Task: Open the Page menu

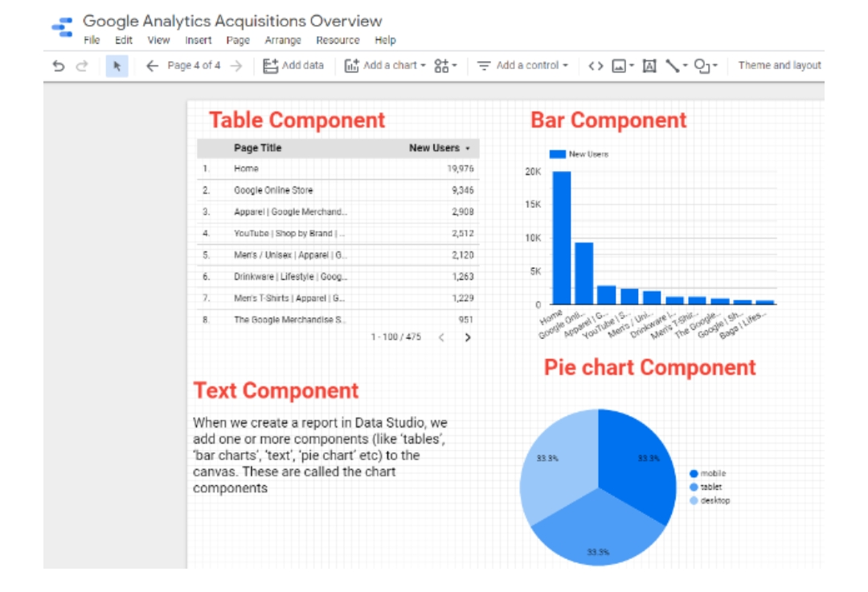Action: 238,40
